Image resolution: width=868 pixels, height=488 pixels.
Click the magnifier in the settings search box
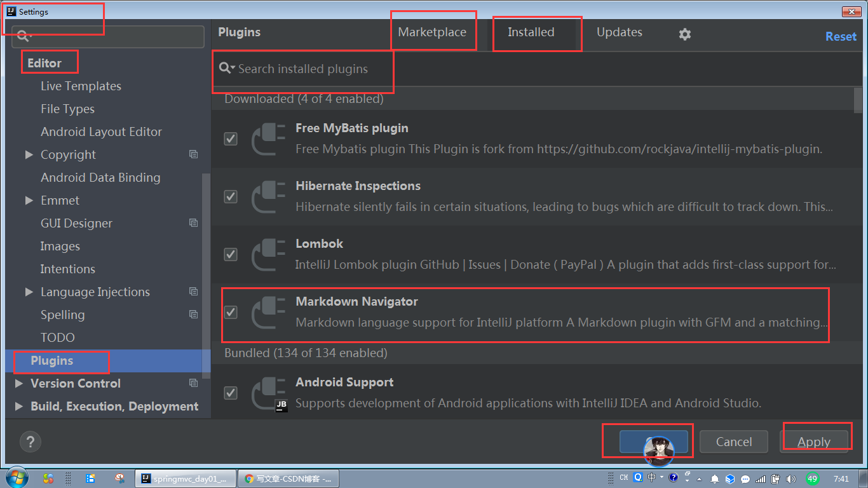point(24,36)
